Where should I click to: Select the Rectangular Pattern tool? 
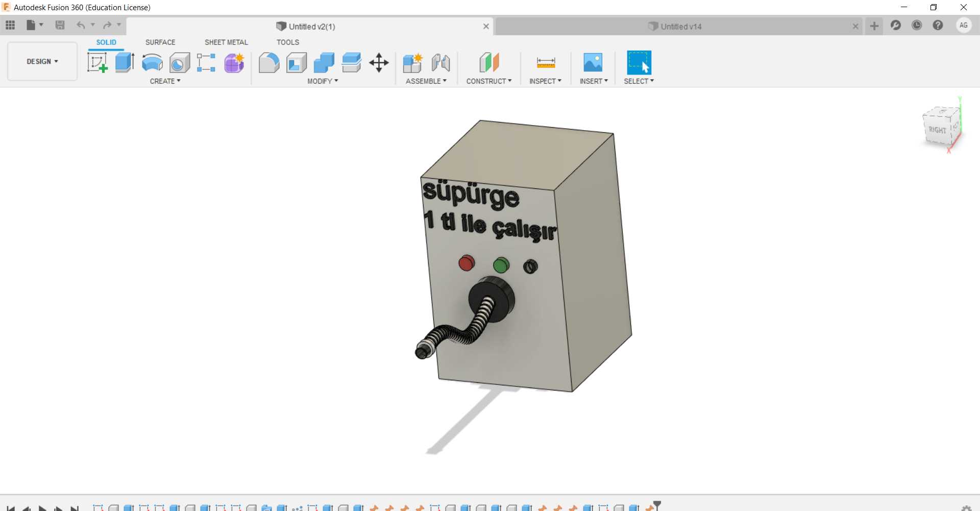click(x=206, y=63)
